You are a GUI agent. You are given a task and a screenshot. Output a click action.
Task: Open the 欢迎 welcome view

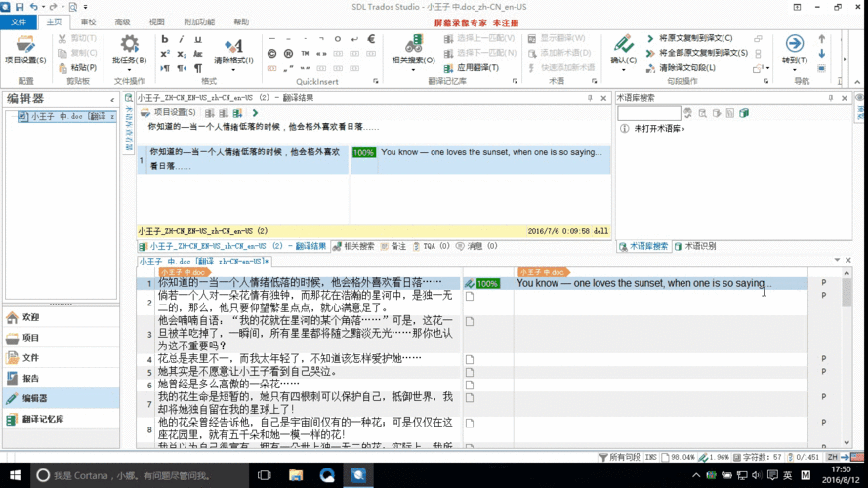pos(61,317)
